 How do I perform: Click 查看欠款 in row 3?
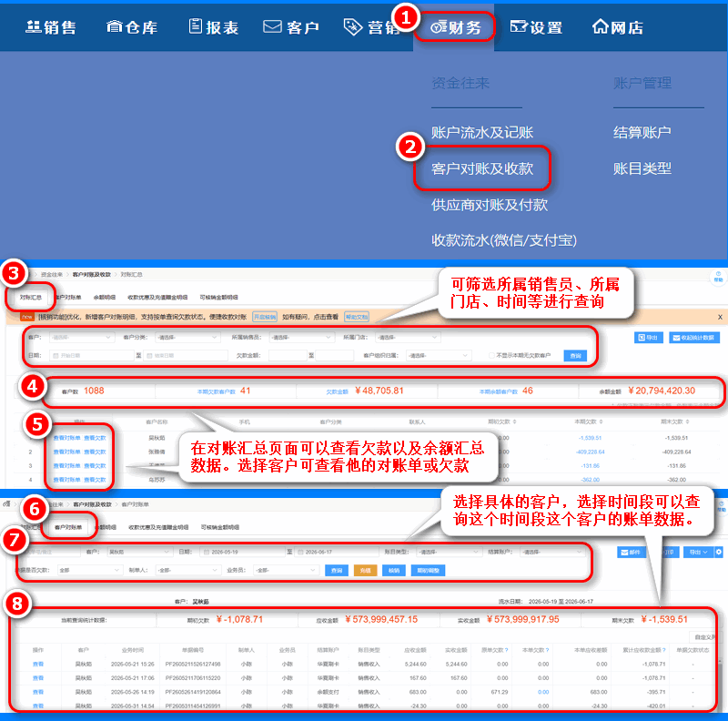tap(96, 466)
